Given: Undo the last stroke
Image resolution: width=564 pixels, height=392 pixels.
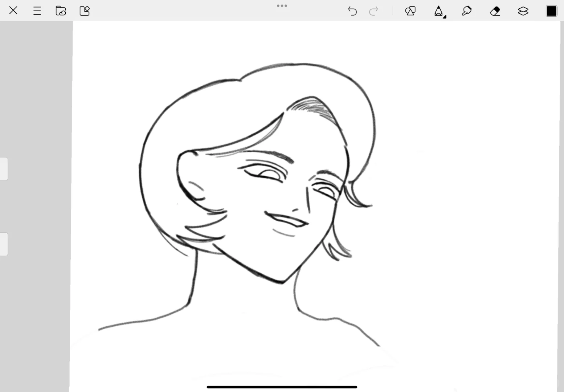Looking at the screenshot, I should pyautogui.click(x=352, y=11).
